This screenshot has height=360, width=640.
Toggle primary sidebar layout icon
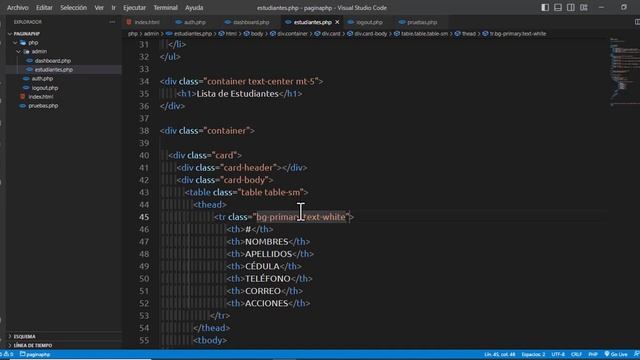click(x=545, y=7)
